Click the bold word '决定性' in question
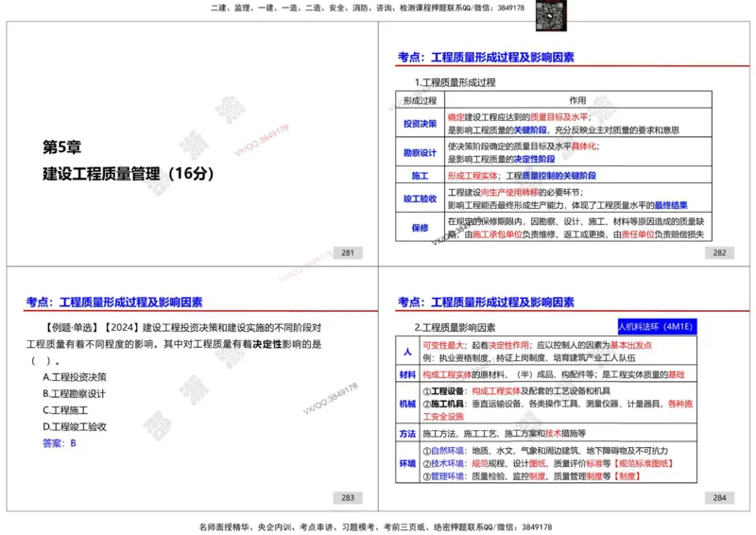The image size is (756, 535). click(266, 344)
